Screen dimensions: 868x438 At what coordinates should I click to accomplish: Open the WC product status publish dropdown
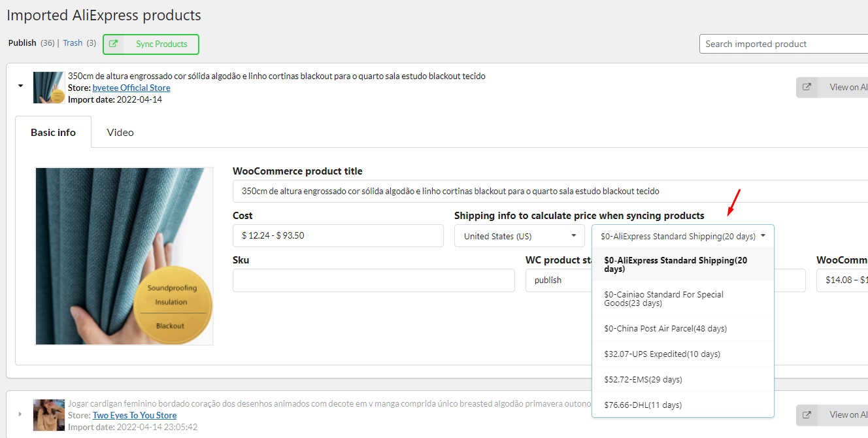559,280
